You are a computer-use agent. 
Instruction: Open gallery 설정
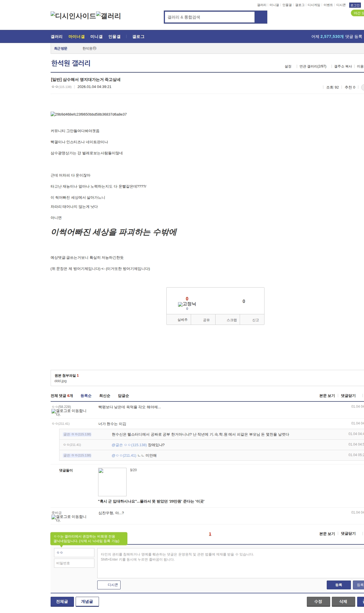click(288, 66)
